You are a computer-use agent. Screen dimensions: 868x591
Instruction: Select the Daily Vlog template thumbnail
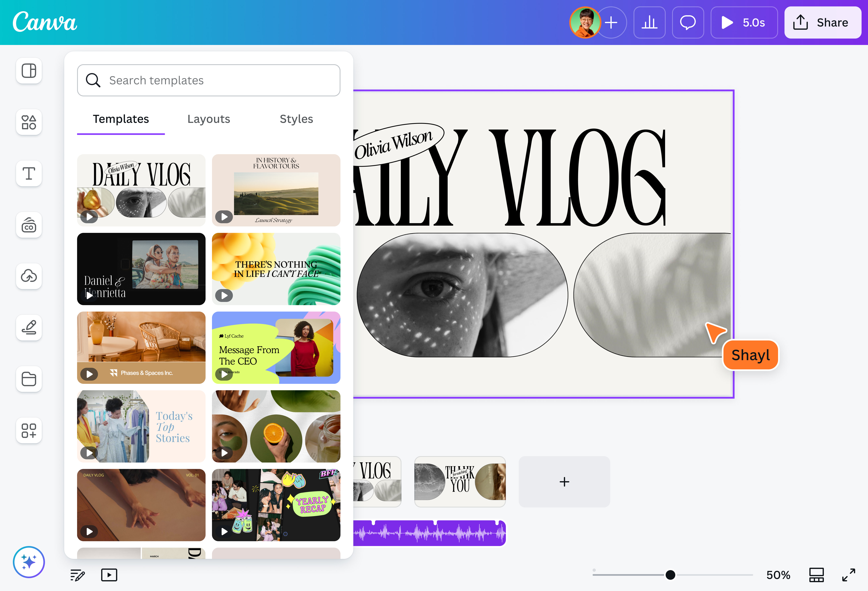click(141, 190)
